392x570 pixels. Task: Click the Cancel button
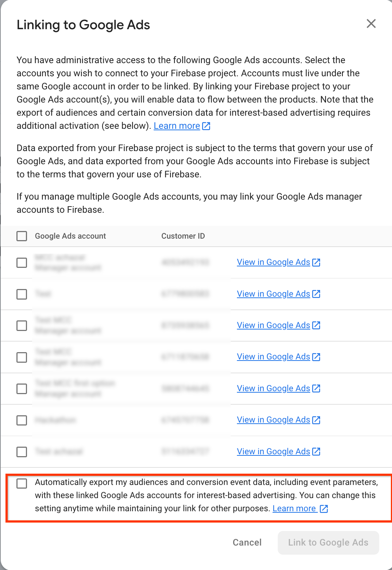(x=247, y=543)
